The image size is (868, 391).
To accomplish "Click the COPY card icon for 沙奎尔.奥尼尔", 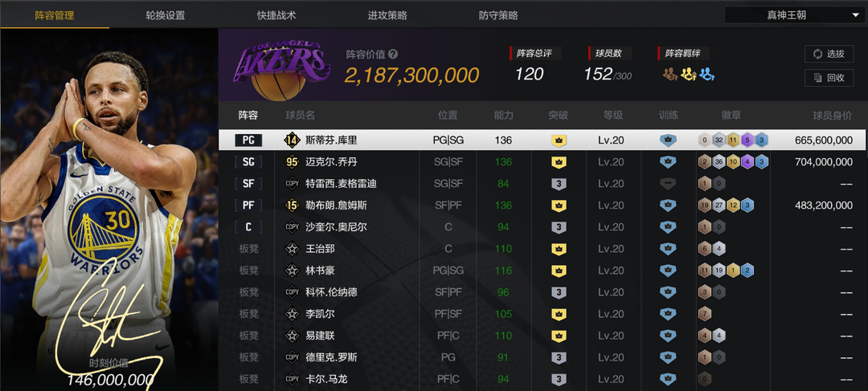I will tap(292, 227).
